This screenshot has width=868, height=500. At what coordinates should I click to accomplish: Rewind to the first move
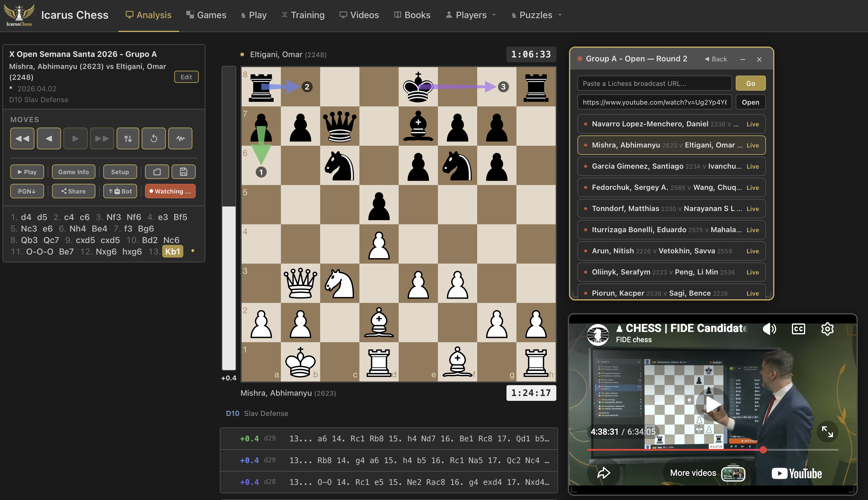pos(22,138)
